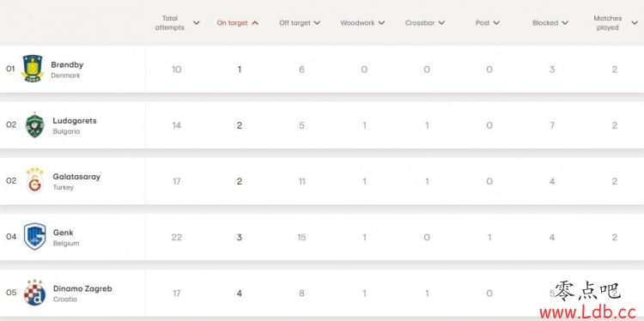Click the Genk club crest

click(34, 236)
